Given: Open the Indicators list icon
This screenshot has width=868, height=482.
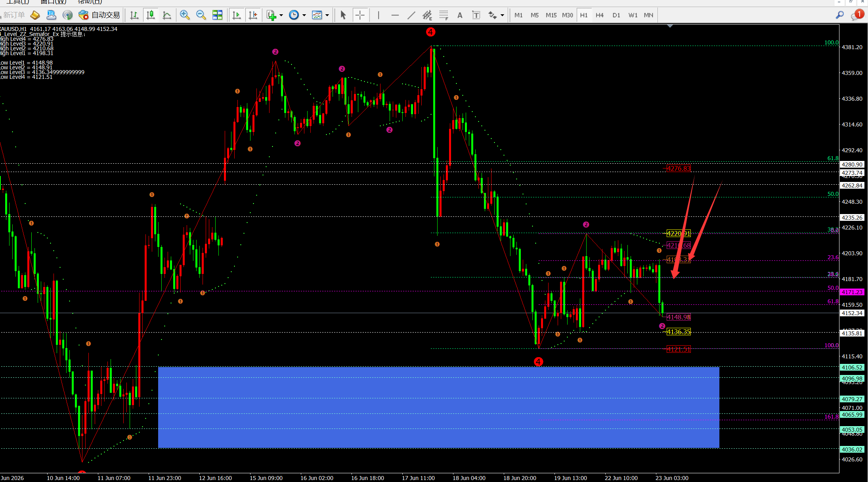Looking at the screenshot, I should coord(271,15).
